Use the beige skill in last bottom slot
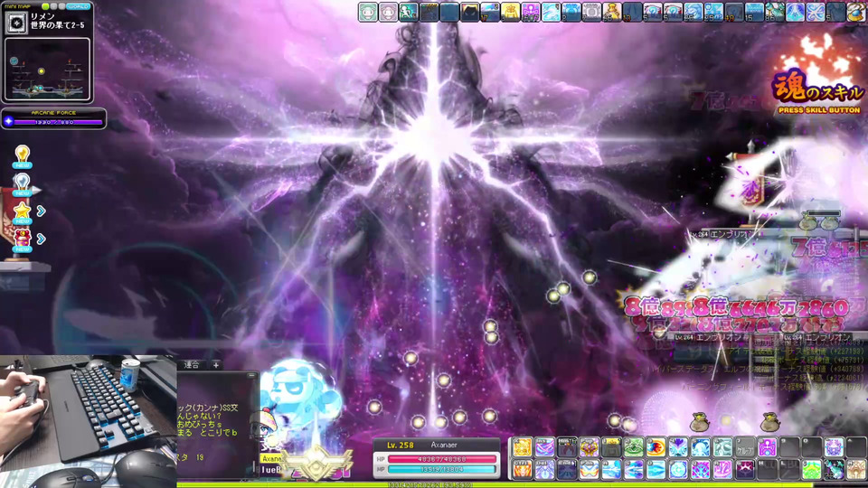 coord(856,470)
